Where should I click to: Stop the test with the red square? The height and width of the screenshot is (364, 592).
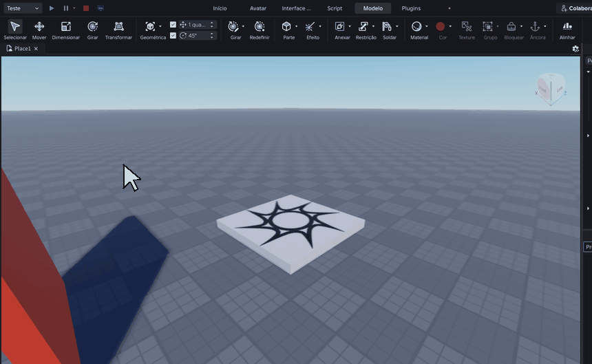pos(86,8)
